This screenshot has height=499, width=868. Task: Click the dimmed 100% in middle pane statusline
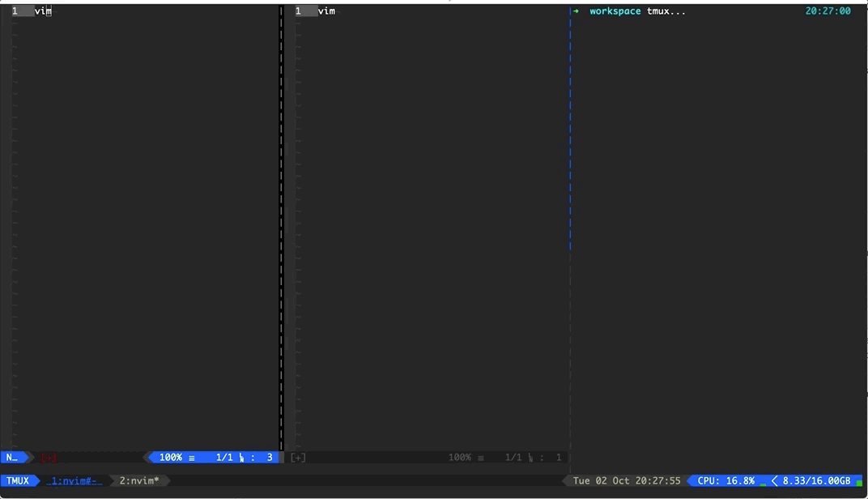[x=459, y=458]
